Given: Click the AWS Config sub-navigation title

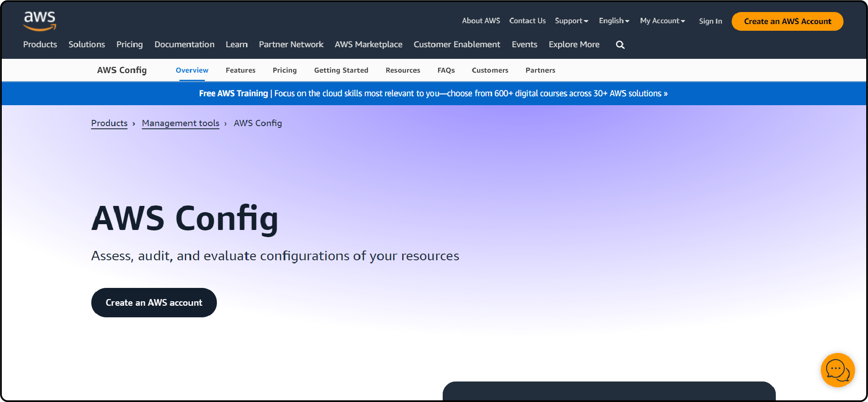Looking at the screenshot, I should (122, 70).
